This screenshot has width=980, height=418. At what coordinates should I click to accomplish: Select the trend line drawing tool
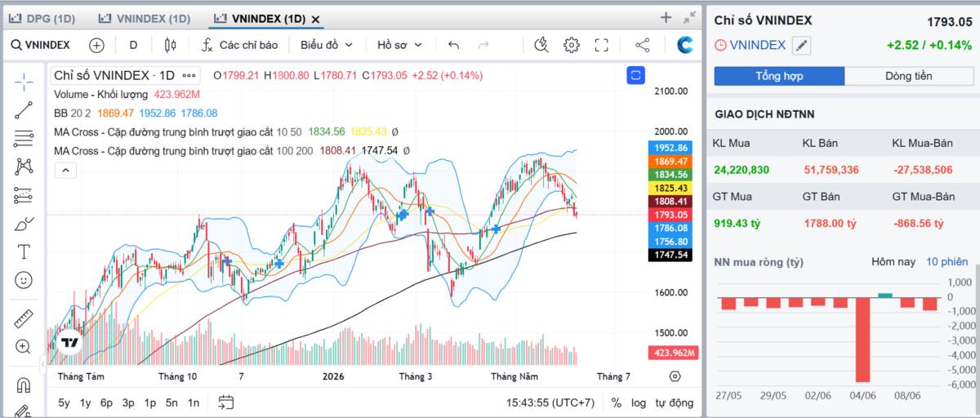click(x=24, y=110)
